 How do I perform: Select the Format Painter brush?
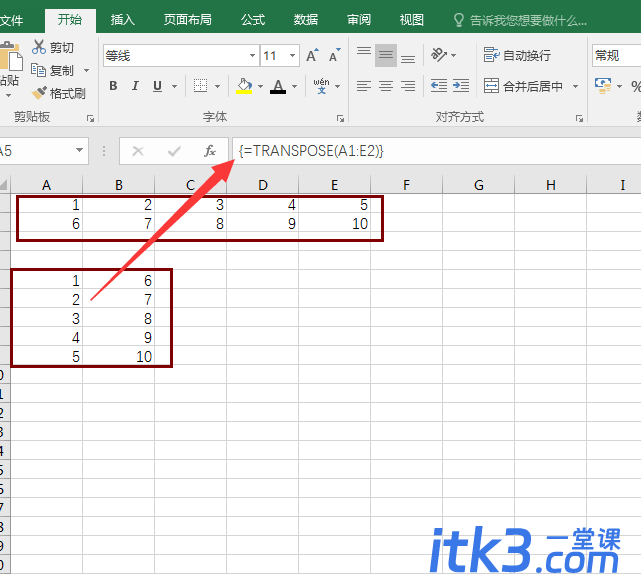(x=39, y=93)
